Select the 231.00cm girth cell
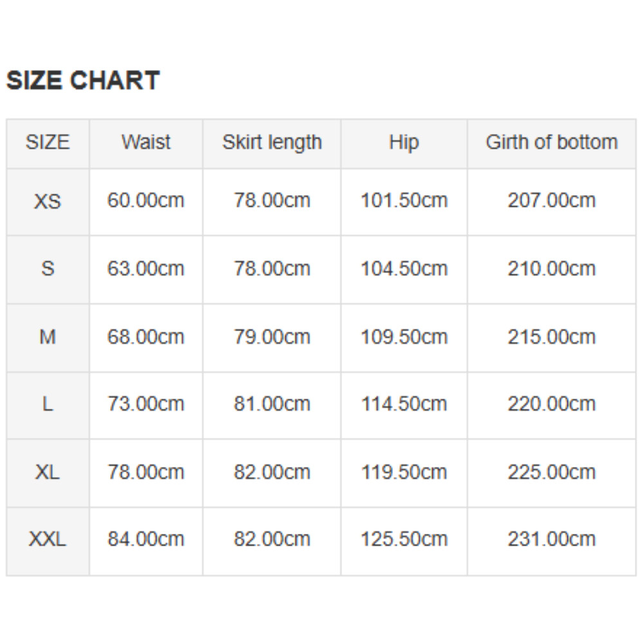Viewport: 644px width, 644px height. (551, 539)
